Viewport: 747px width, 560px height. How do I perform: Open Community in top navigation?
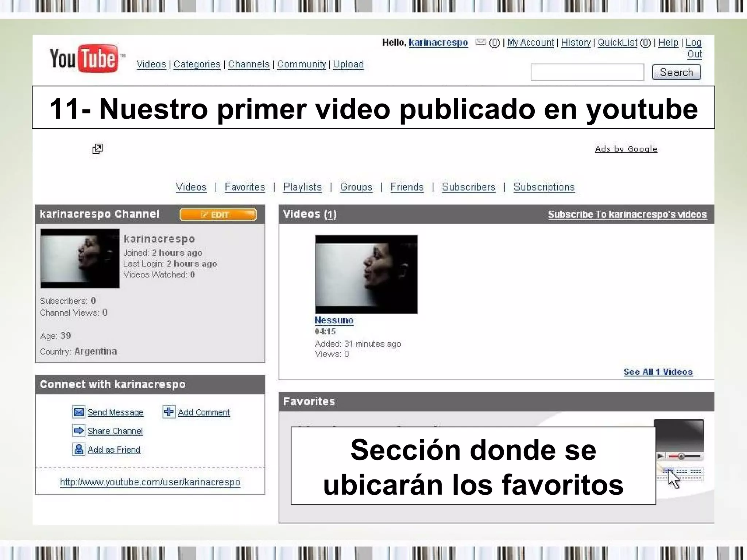pos(302,64)
